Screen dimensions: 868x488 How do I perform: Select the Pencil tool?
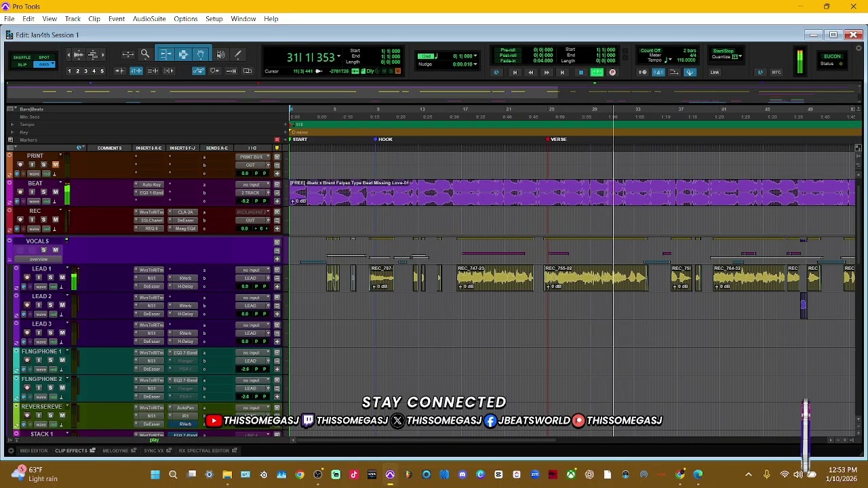tap(238, 54)
